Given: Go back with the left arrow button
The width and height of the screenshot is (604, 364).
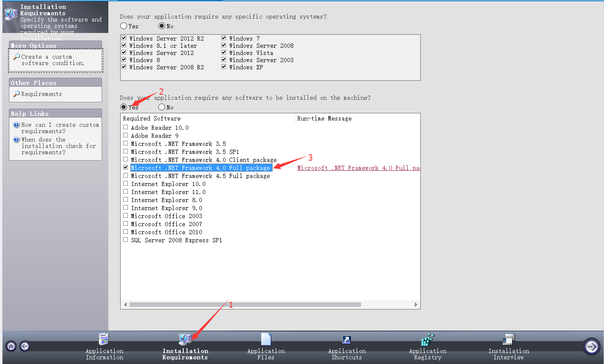Looking at the screenshot, I should click(x=25, y=346).
